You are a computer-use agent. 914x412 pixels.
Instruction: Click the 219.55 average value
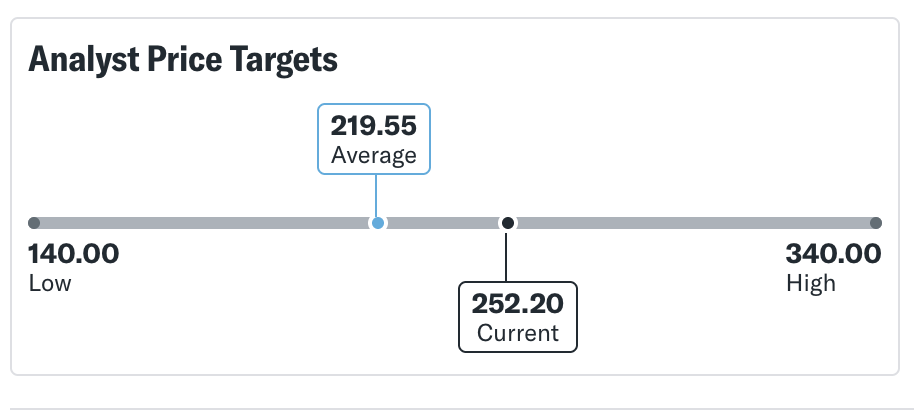coord(374,125)
